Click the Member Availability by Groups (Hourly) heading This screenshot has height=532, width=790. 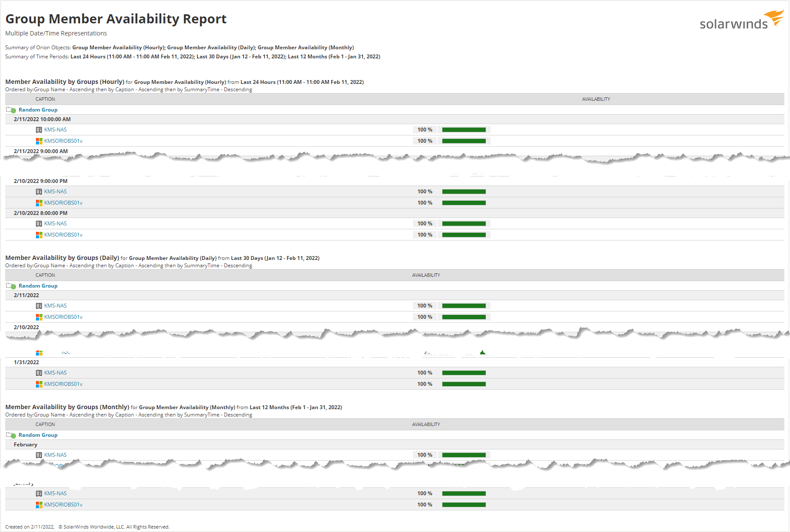coord(65,82)
